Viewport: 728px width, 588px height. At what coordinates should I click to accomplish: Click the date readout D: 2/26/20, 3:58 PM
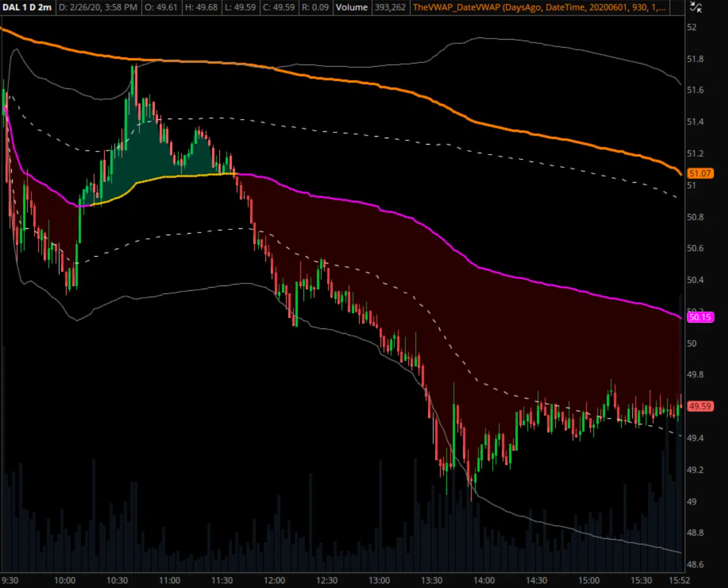pyautogui.click(x=98, y=7)
